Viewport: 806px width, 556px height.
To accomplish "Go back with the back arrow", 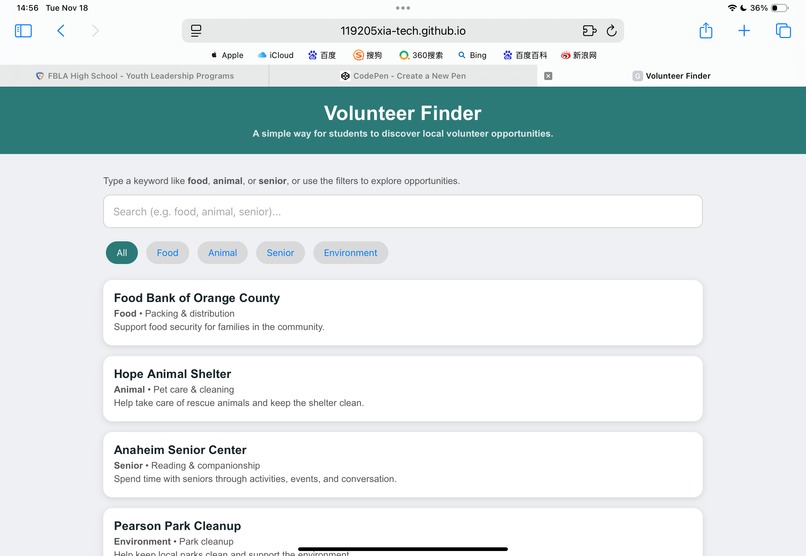I will point(61,31).
